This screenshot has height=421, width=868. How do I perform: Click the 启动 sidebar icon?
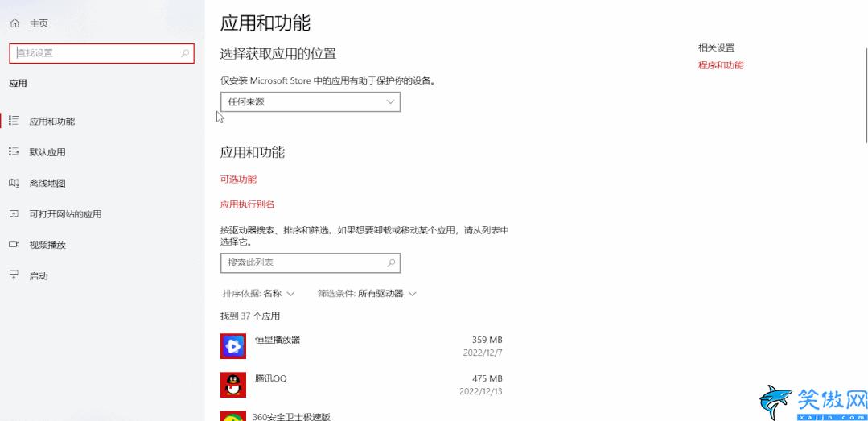point(14,275)
